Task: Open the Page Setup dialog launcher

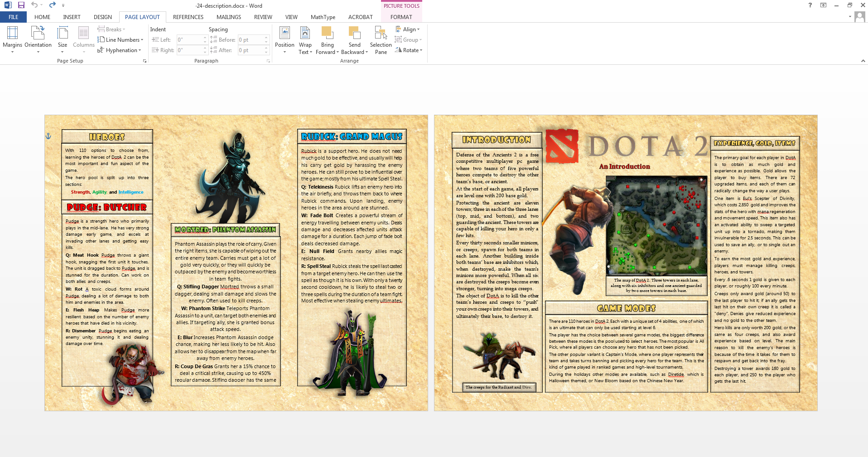Action: tap(145, 61)
